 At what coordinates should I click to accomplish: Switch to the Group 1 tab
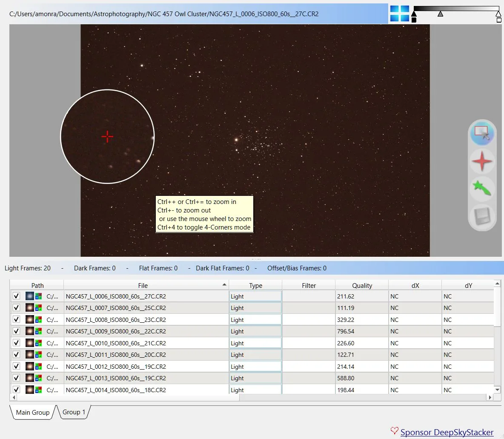(74, 412)
